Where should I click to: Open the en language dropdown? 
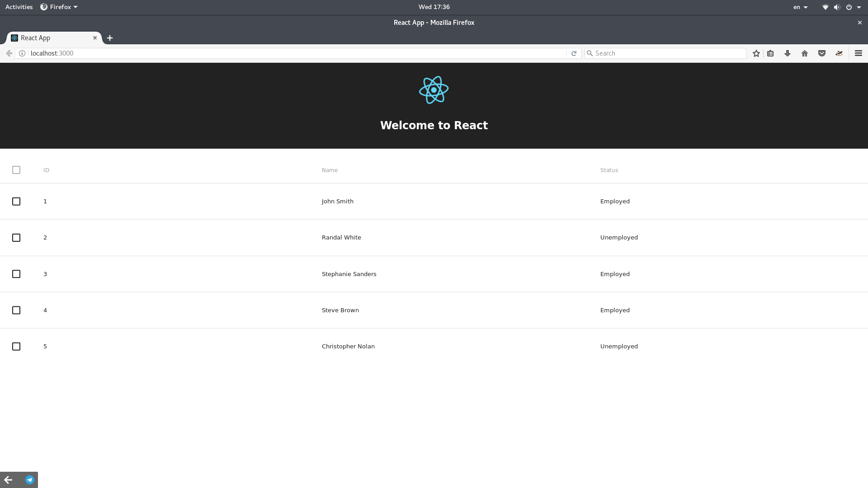[800, 7]
